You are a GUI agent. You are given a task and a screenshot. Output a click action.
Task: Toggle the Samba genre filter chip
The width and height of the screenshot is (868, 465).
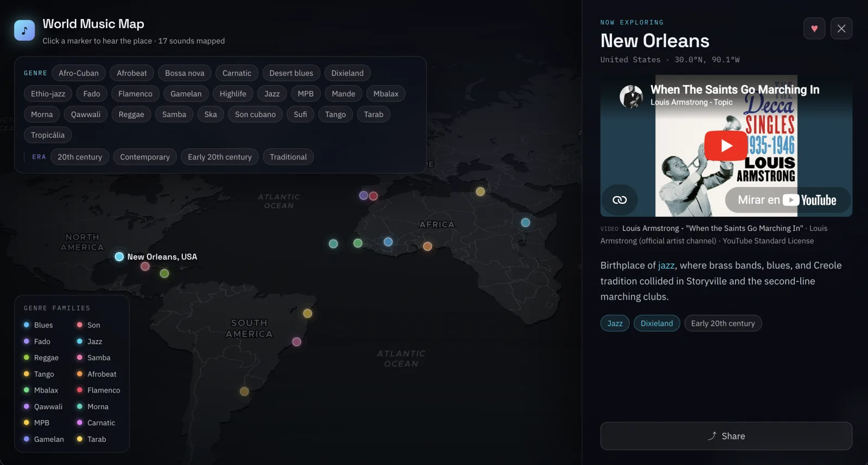[174, 114]
